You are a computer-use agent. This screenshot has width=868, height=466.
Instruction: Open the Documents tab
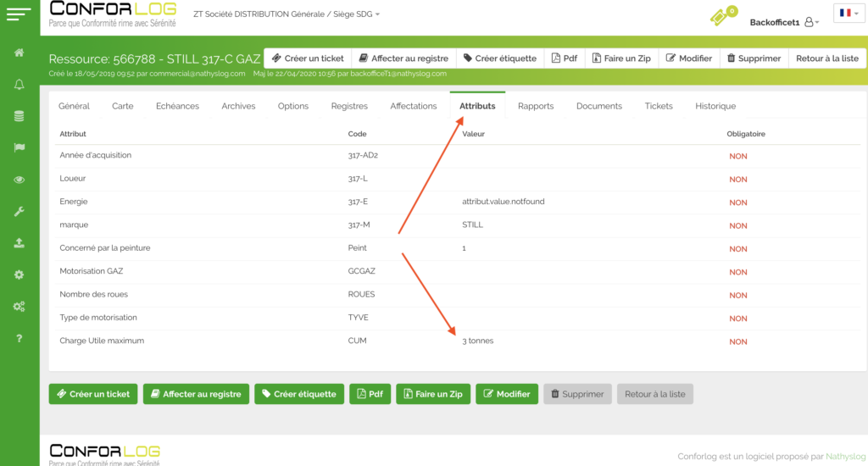598,106
